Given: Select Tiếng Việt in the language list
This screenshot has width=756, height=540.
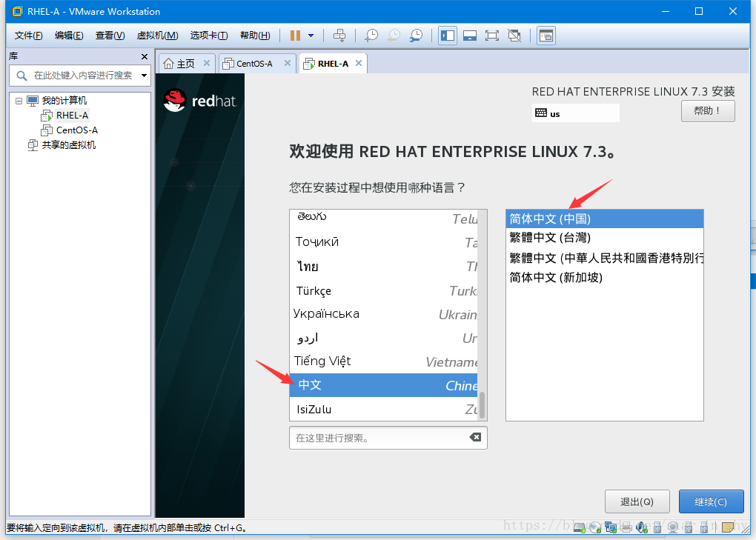Looking at the screenshot, I should coord(384,361).
